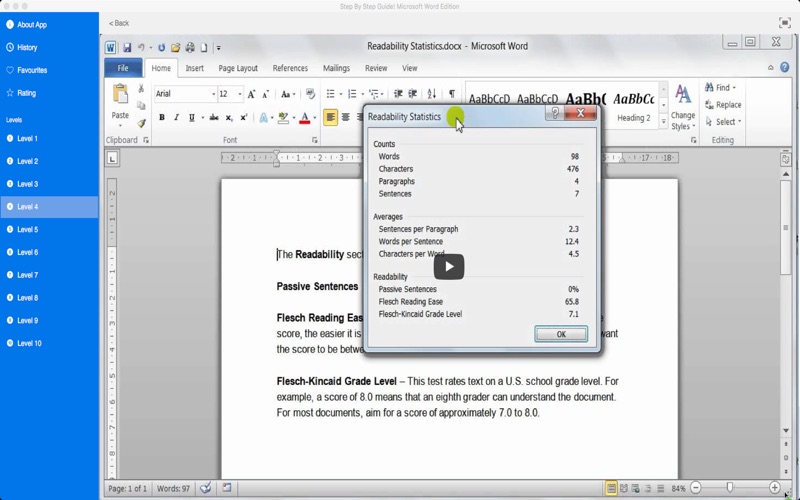Click the proofing check icon in status bar
The height and width of the screenshot is (500, 800).
206,488
